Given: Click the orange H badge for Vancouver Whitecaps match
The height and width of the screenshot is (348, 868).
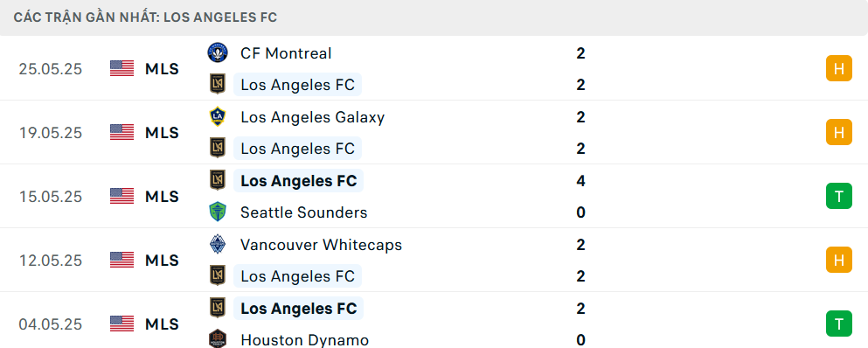Looking at the screenshot, I should (x=838, y=260).
